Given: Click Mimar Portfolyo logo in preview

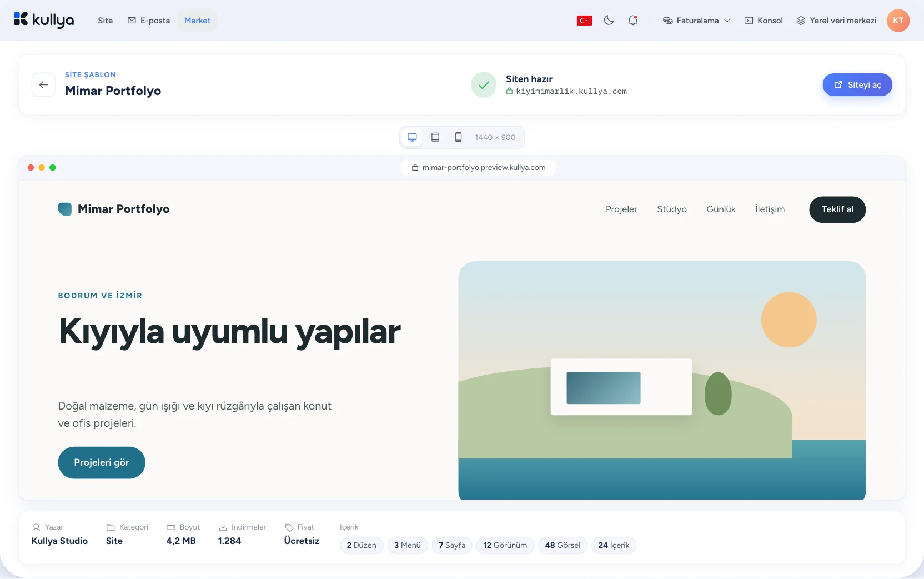Looking at the screenshot, I should (114, 209).
